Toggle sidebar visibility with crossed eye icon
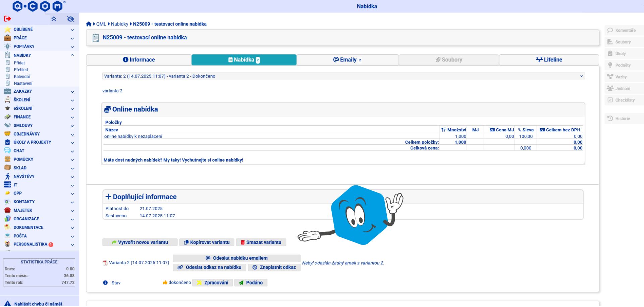 [x=70, y=19]
